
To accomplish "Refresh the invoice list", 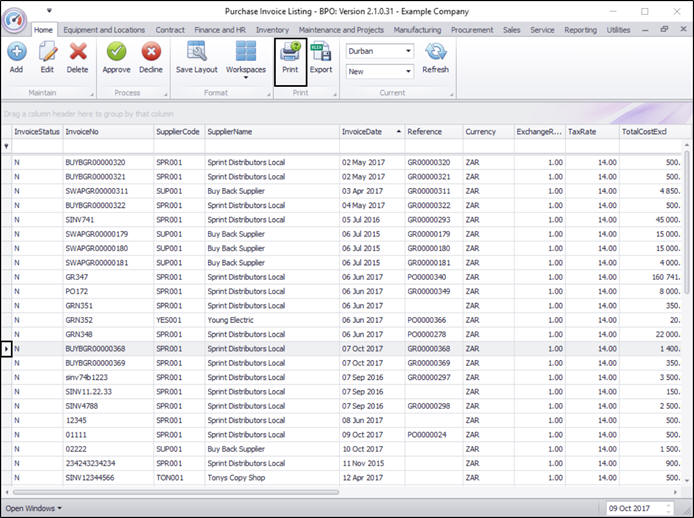I will (x=435, y=56).
